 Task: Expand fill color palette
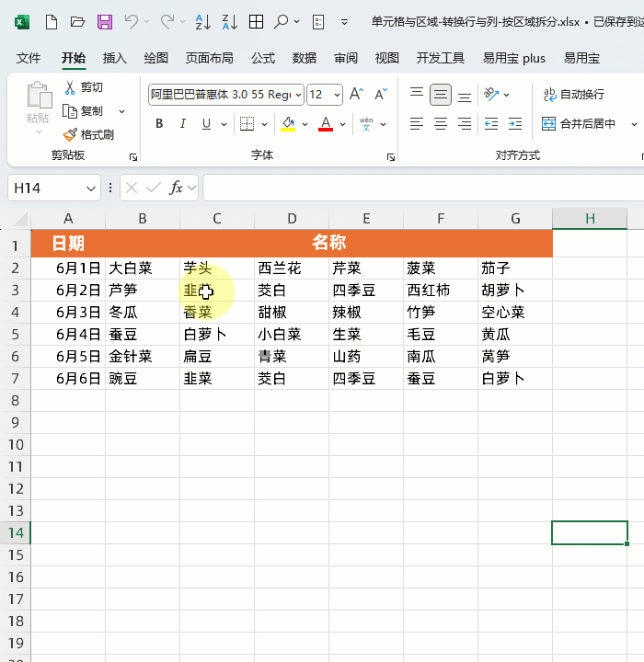pos(305,124)
